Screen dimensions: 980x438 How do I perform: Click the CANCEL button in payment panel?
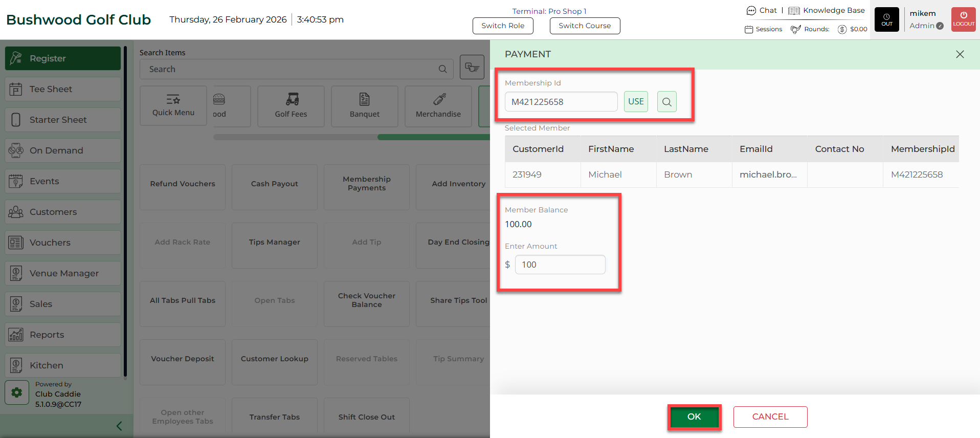click(770, 417)
